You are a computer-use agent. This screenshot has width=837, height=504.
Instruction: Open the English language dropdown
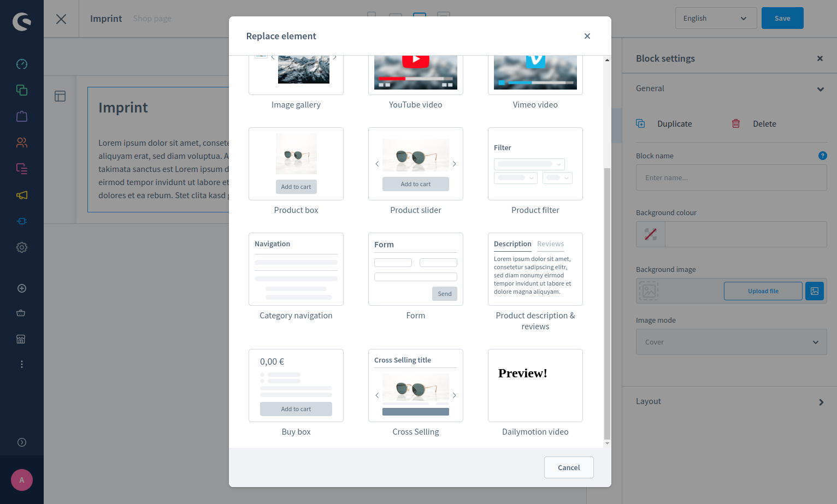pos(716,18)
